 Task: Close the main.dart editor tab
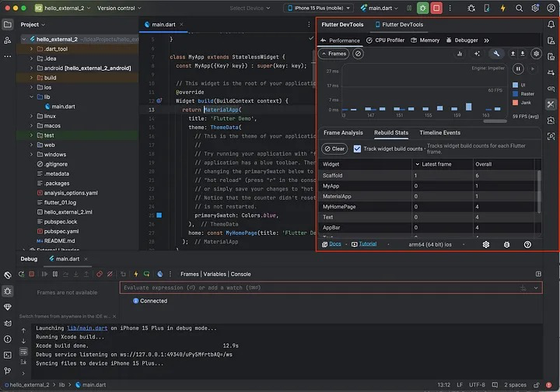[181, 24]
